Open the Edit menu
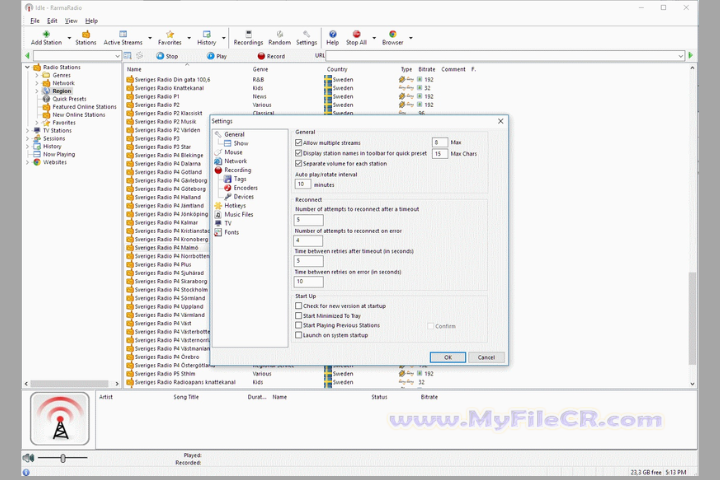 [52, 21]
